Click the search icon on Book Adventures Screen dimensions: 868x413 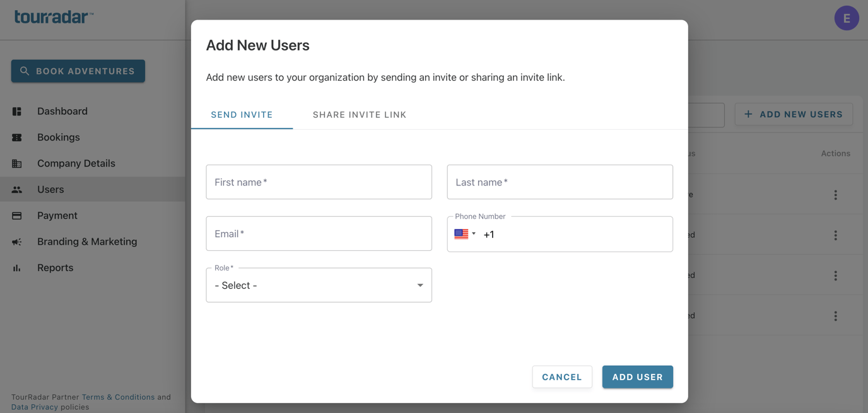click(24, 71)
